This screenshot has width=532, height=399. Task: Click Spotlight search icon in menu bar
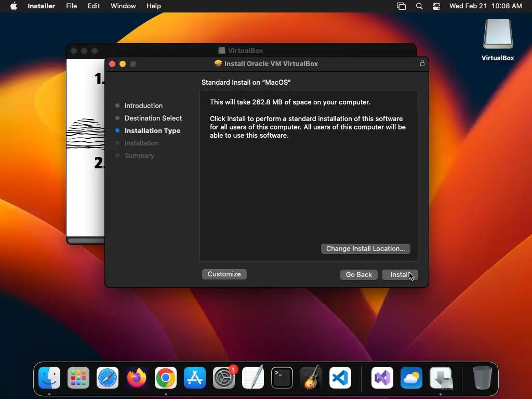(x=419, y=6)
